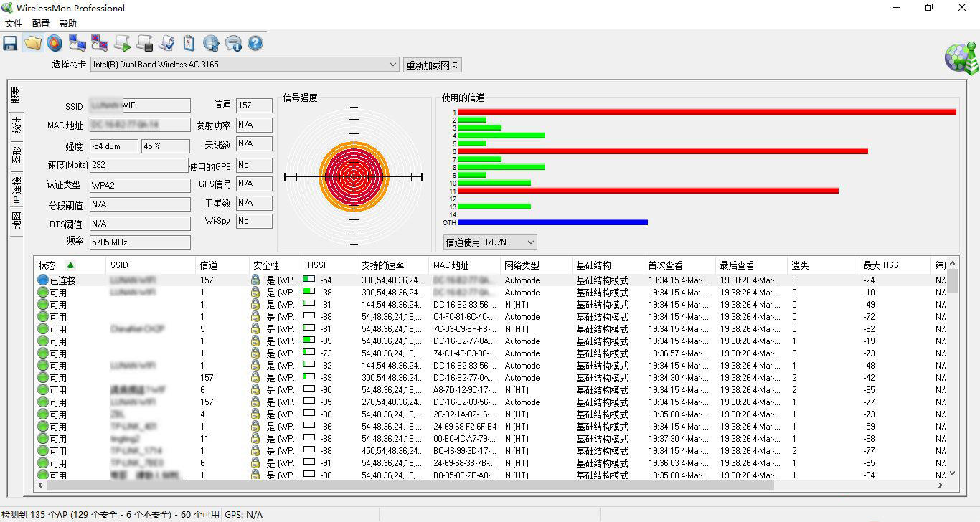Click the blue OTH channel usage bar
This screenshot has height=522, width=980.
(552, 222)
